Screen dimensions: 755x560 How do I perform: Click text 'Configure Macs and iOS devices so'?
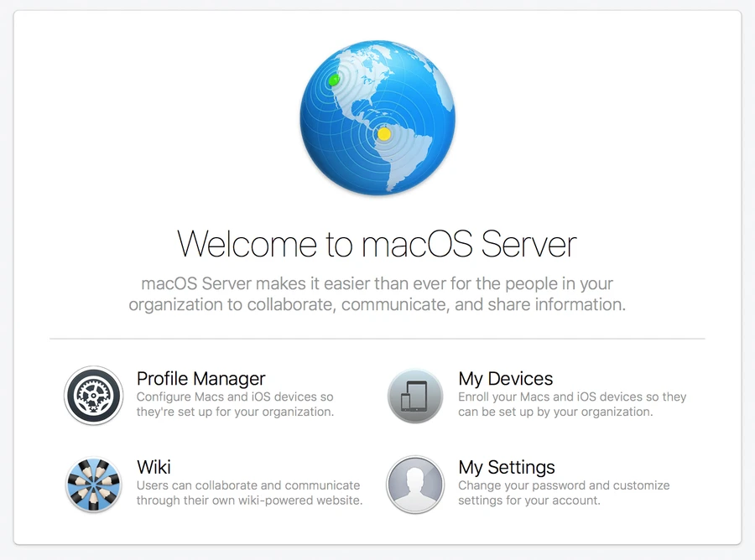[235, 397]
